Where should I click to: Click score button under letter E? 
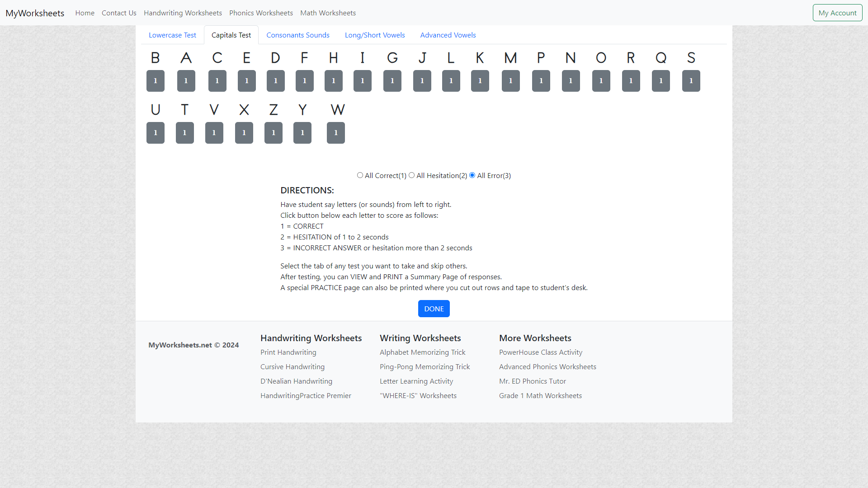[247, 81]
